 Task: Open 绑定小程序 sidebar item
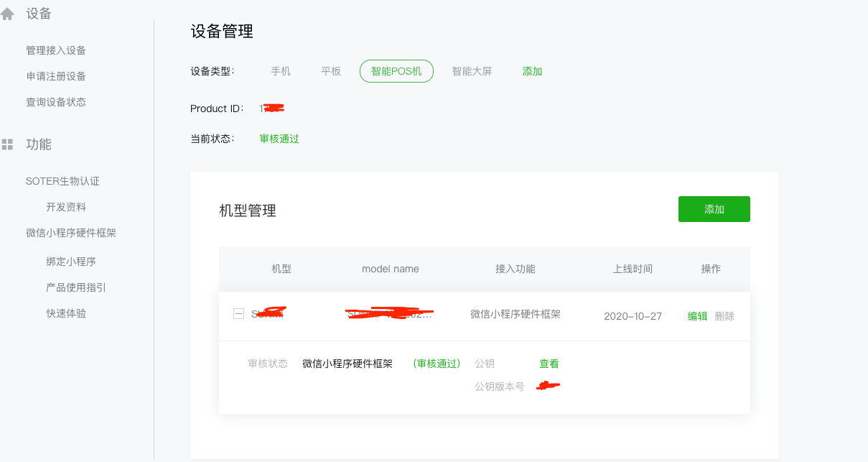71,262
